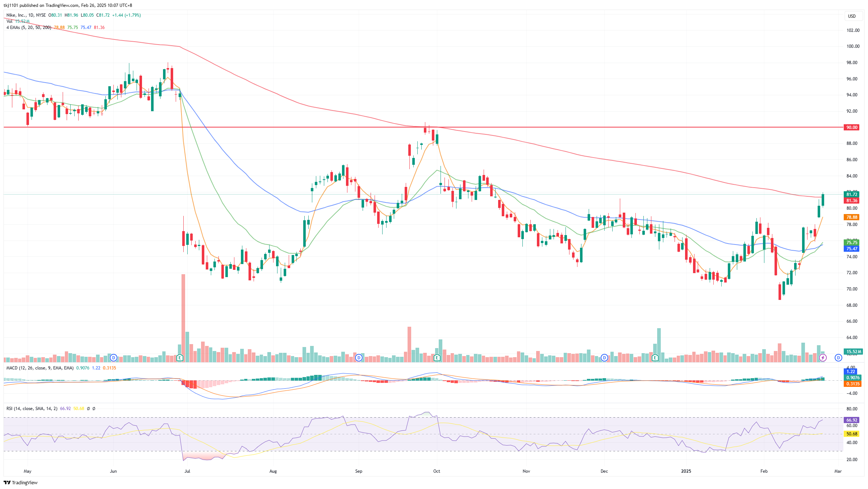Click the RSI (14, close, SMA) legend
The image size is (868, 489).
pyautogui.click(x=32, y=409)
